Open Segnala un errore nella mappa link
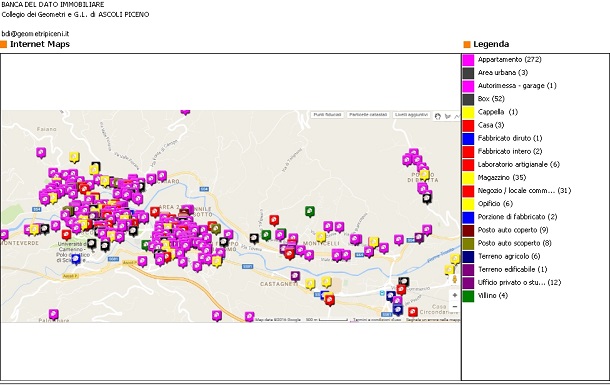Image resolution: width=610 pixels, height=386 pixels. coord(433,320)
